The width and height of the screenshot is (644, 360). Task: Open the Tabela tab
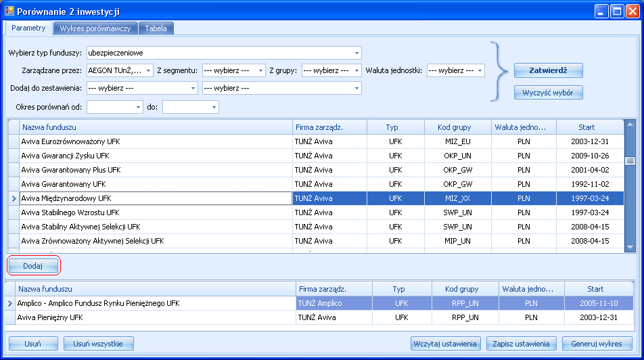click(x=156, y=28)
